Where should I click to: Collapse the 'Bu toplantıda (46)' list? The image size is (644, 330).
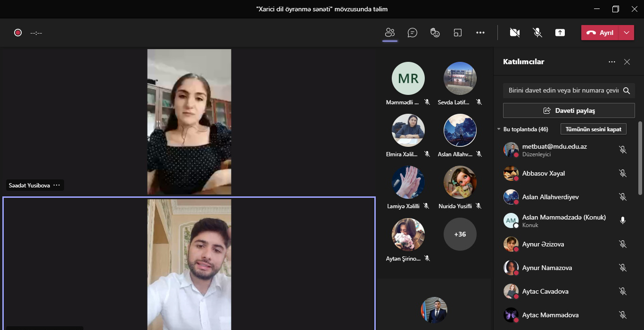point(499,129)
